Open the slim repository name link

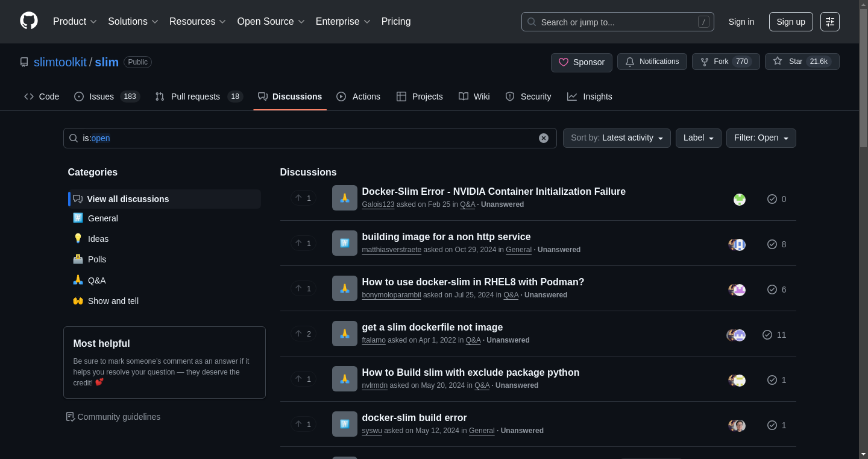[107, 62]
